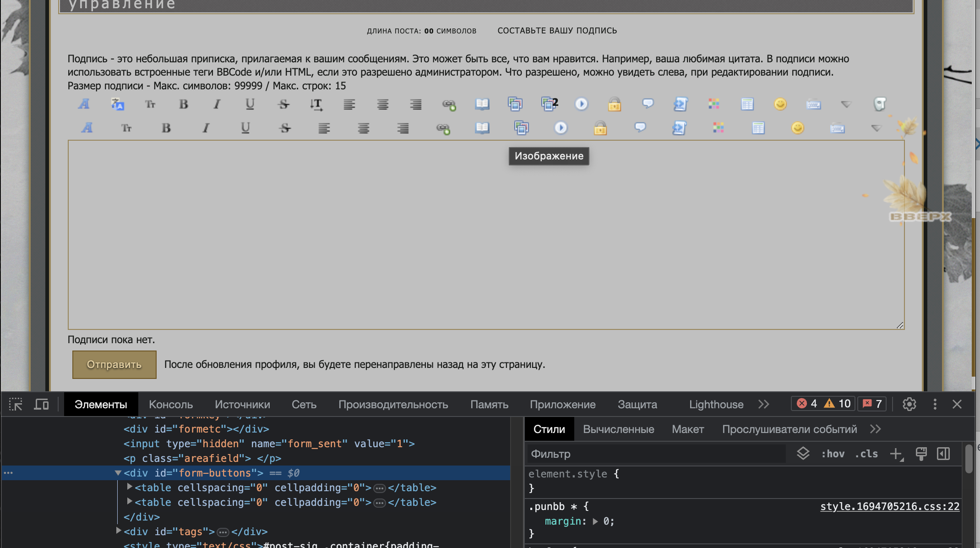The image size is (980, 548).
Task: Open style.1694705216.css:22 source link
Action: tap(889, 506)
